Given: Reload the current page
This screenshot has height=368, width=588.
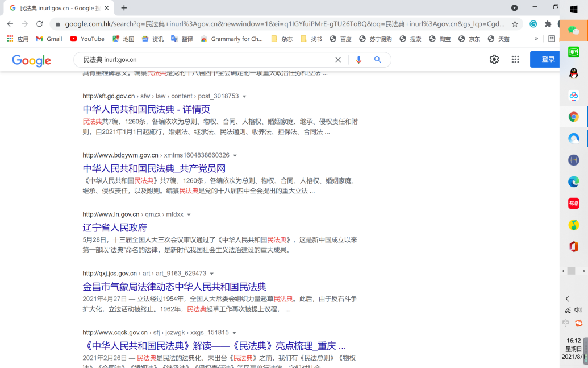Looking at the screenshot, I should pyautogui.click(x=39, y=24).
